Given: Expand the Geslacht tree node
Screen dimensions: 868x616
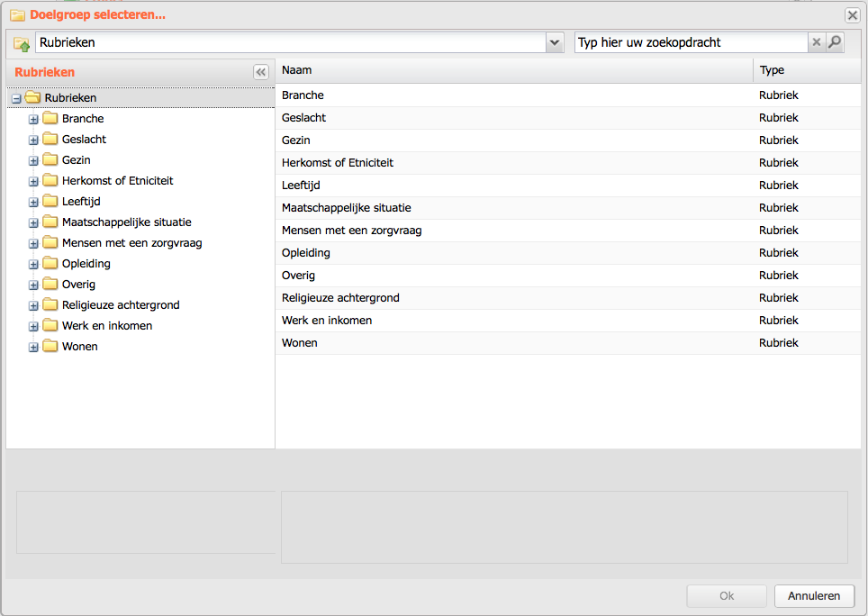Looking at the screenshot, I should (33, 140).
